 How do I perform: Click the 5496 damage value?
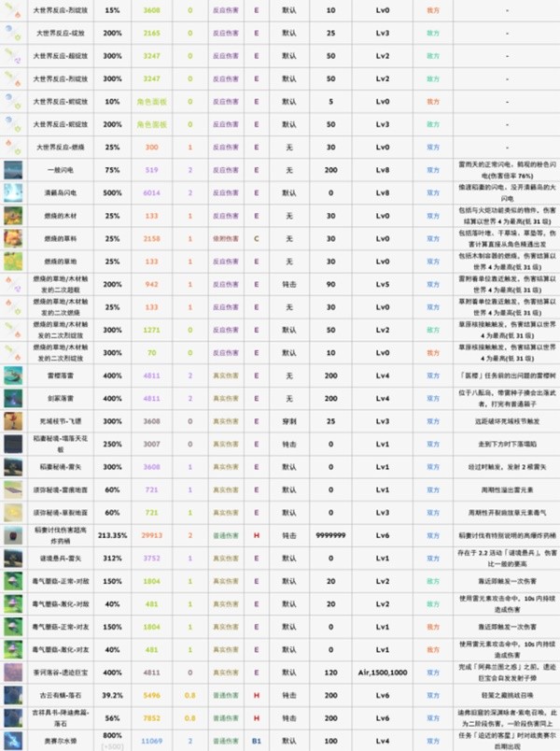tap(152, 696)
